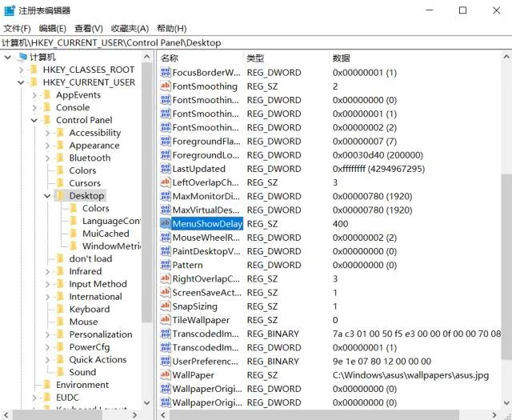The height and width of the screenshot is (420, 512).
Task: Collapse the HKEY_CURRENT_USER node
Action: [21, 82]
